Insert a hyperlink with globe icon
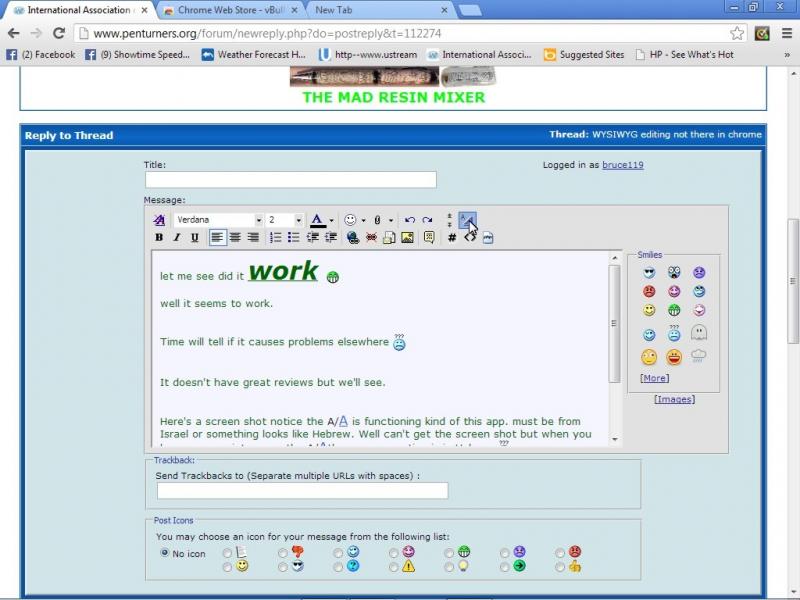 click(352, 238)
